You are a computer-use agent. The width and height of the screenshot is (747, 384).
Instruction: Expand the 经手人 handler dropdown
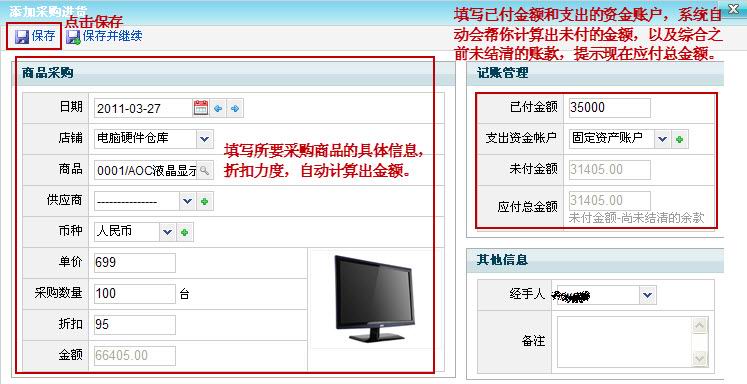point(647,295)
